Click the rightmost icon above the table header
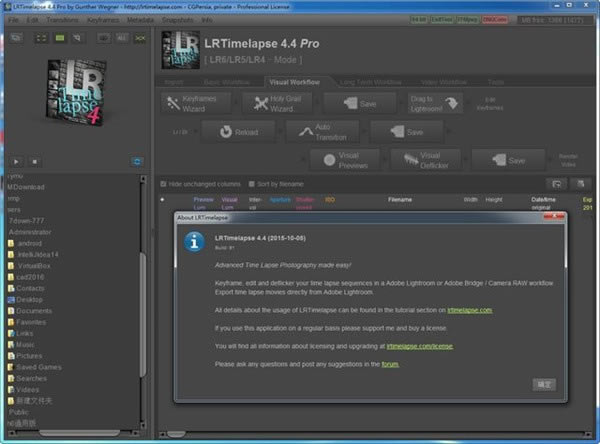The width and height of the screenshot is (600, 444). click(x=581, y=184)
